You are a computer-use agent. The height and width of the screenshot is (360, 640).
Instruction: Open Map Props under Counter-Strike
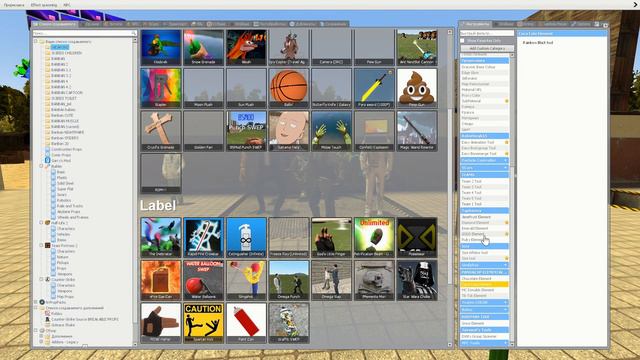click(x=65, y=296)
